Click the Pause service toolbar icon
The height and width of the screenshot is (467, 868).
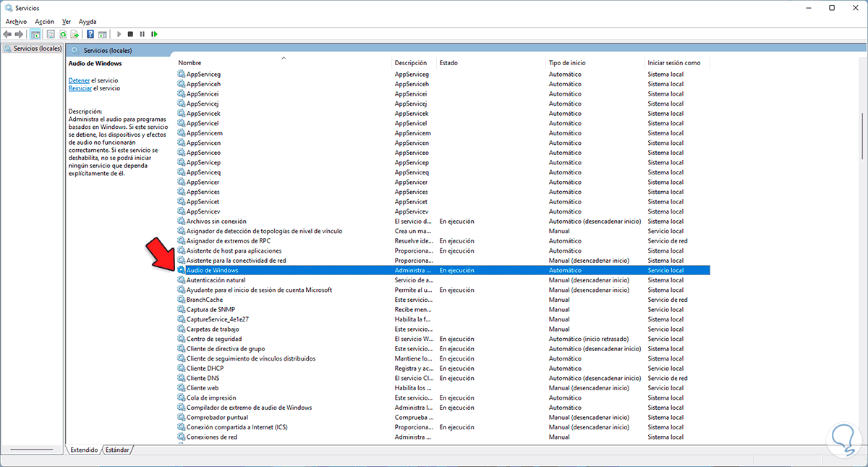(x=142, y=34)
